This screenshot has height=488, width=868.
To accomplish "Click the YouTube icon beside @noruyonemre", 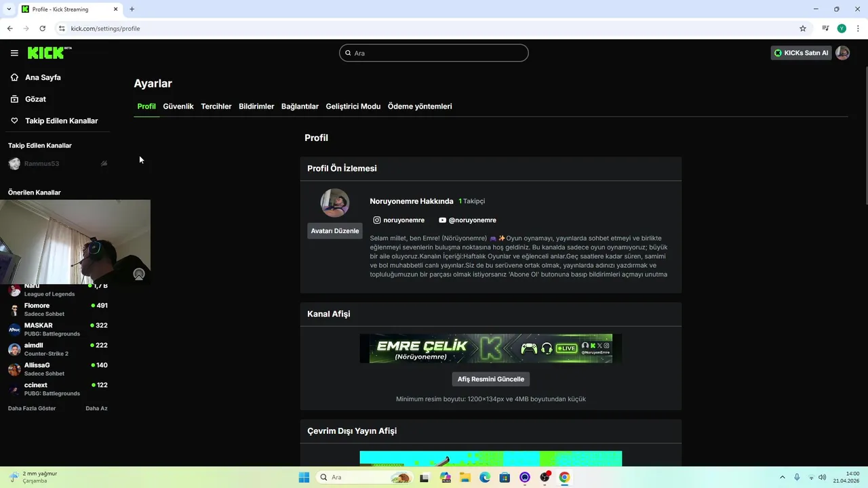I will point(442,220).
